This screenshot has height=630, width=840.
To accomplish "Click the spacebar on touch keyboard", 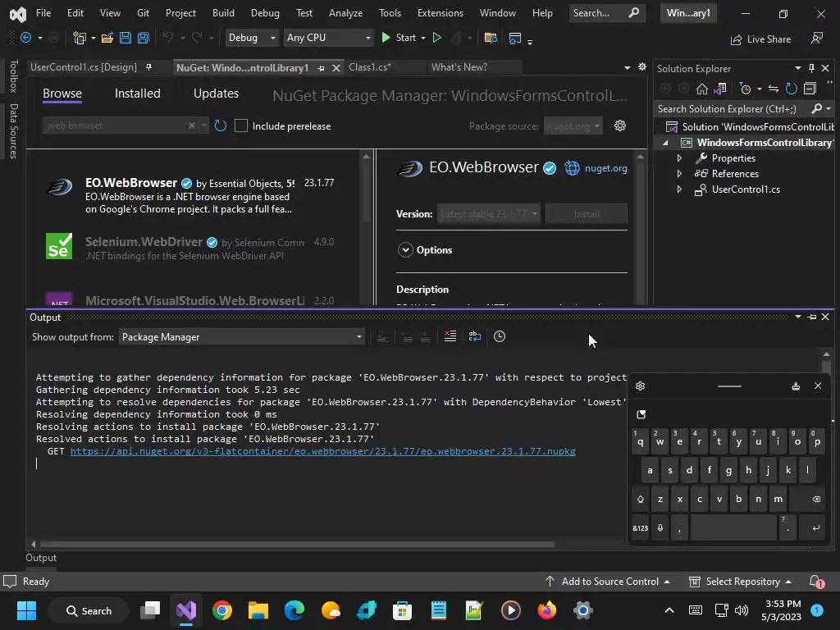I will pyautogui.click(x=733, y=527).
